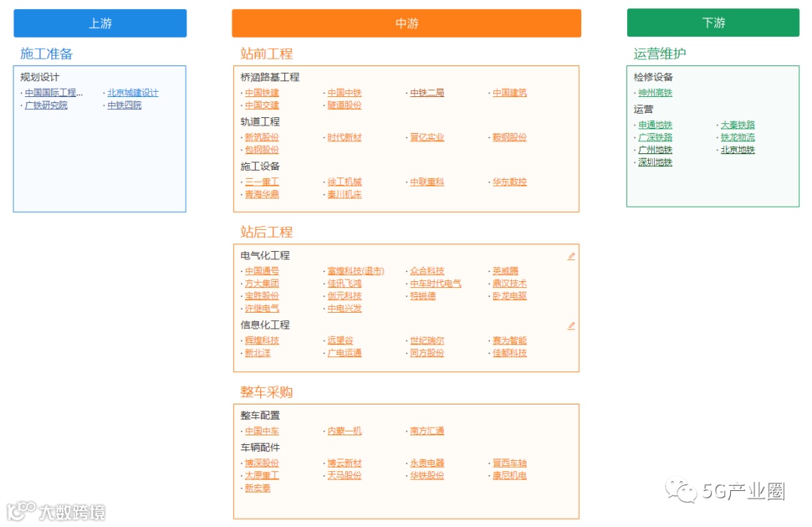Open the 康尼机电 link
This screenshot has height=527, width=812.
point(510,475)
